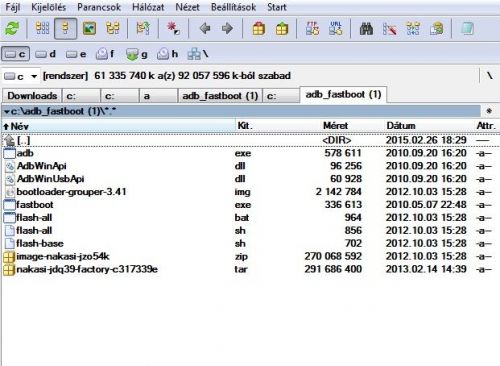Click the date 2013.02.14 14:39
Screen dimensions: 500x366
[x=426, y=269]
